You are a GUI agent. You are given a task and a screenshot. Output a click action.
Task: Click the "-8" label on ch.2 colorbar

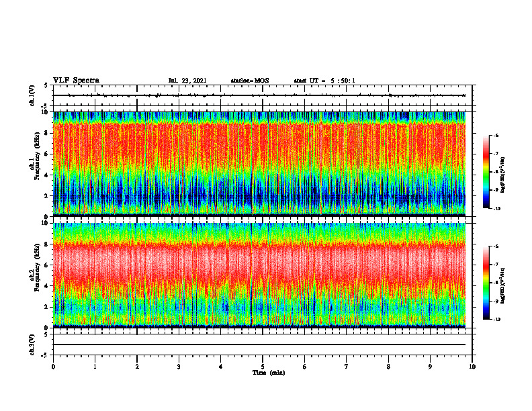496,283
